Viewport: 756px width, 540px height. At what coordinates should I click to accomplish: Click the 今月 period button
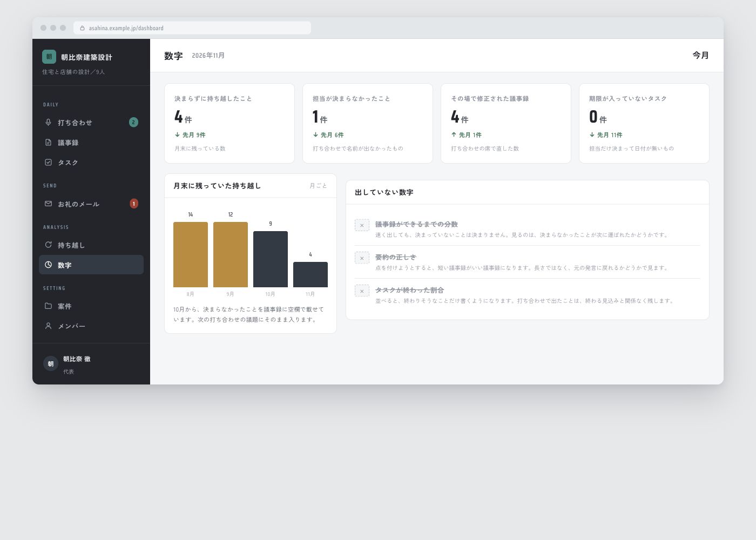click(700, 55)
